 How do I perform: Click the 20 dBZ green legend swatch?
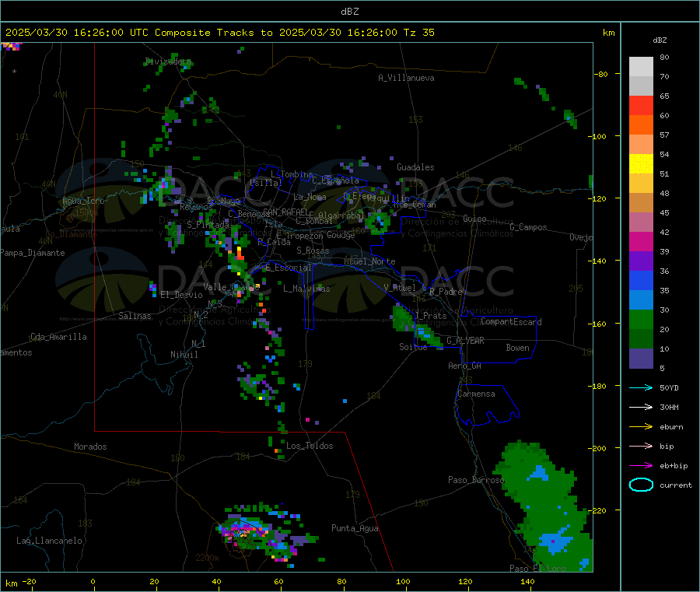pyautogui.click(x=641, y=320)
